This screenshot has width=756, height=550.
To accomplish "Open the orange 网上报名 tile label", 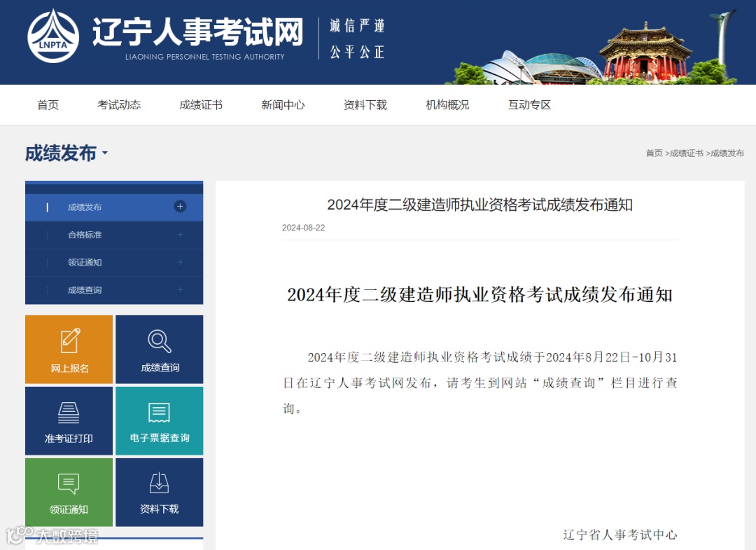I will pos(69,368).
